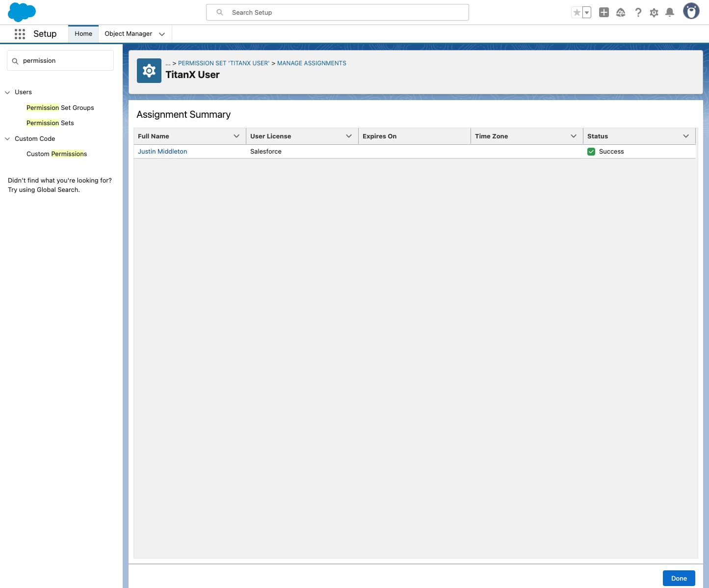Click the Users tree heading
709x588 pixels.
click(23, 92)
